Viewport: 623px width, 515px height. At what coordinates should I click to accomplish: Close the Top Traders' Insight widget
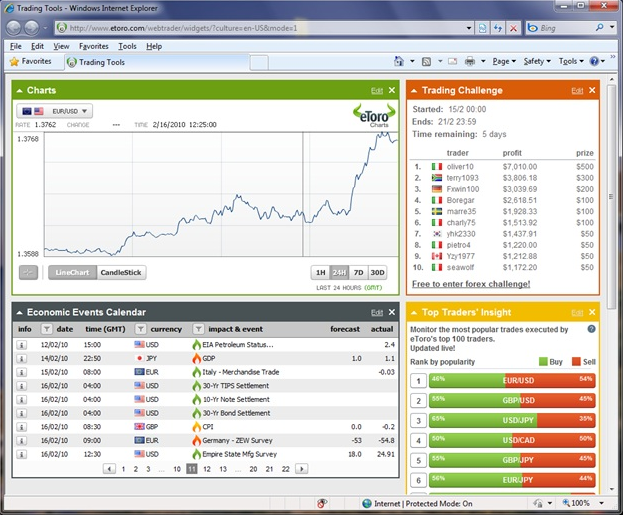click(592, 312)
